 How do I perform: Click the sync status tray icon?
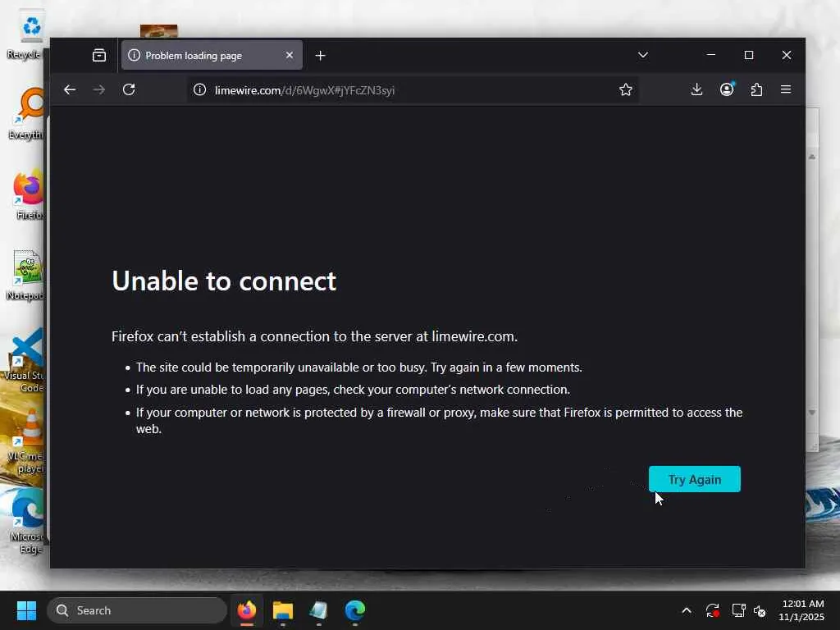point(713,610)
